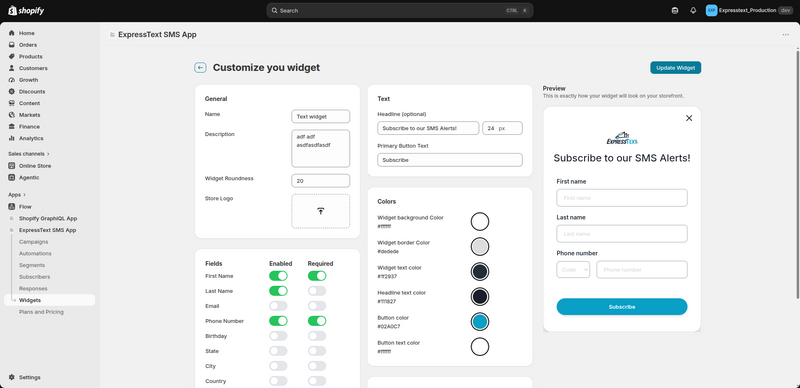Toggle First Name Required switch

(317, 276)
